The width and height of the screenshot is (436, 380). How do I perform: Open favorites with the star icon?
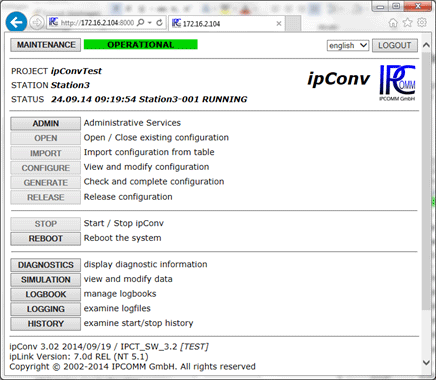(407, 23)
